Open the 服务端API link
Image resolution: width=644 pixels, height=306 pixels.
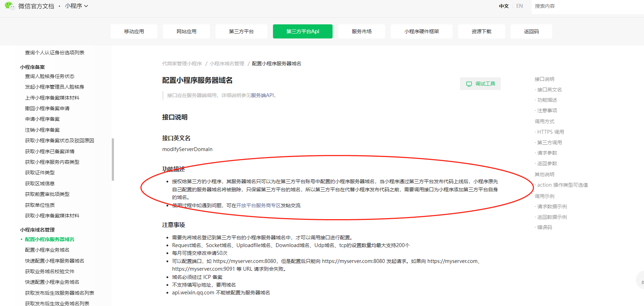pos(262,95)
